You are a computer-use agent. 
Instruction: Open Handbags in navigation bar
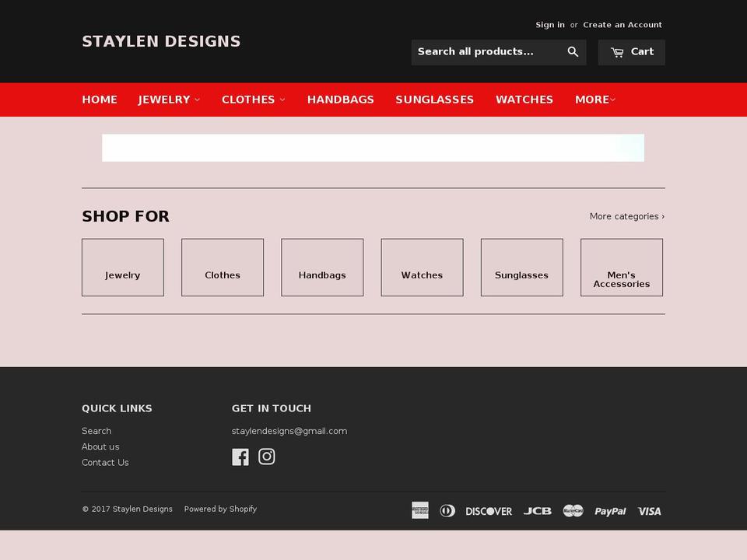click(x=341, y=100)
